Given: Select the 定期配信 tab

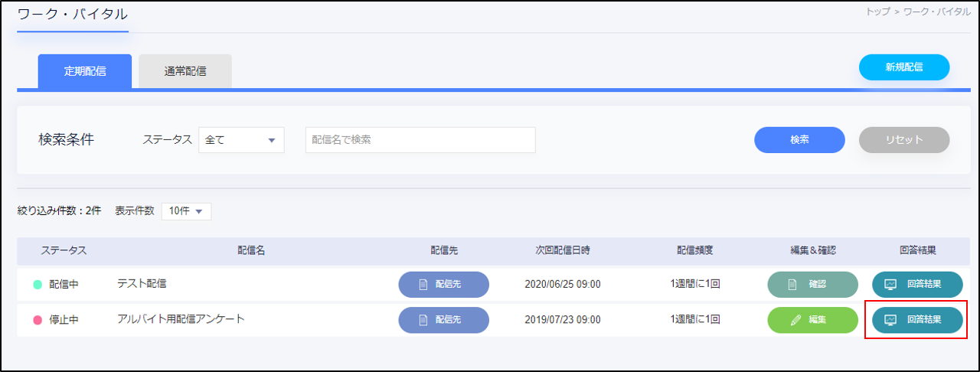Looking at the screenshot, I should [x=85, y=71].
